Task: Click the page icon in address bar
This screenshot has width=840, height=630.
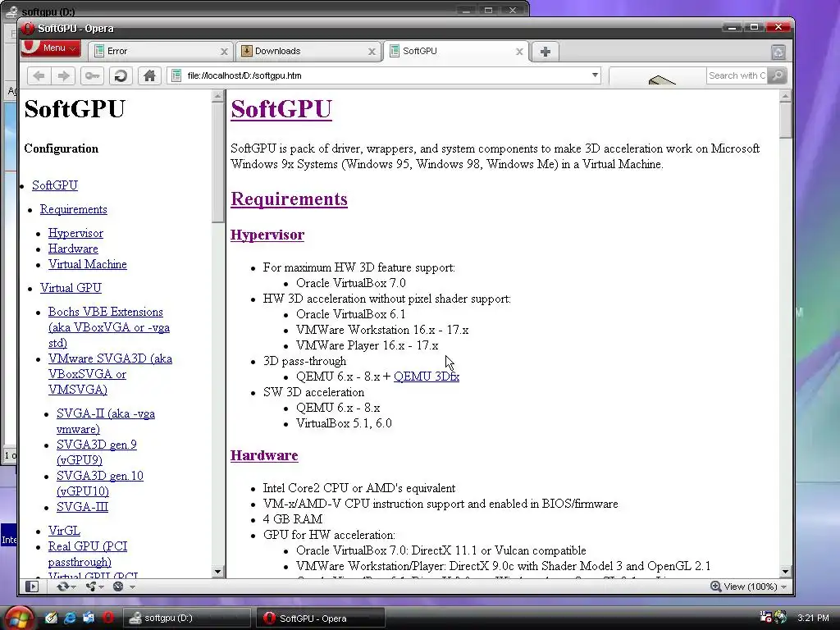Action: click(x=176, y=75)
